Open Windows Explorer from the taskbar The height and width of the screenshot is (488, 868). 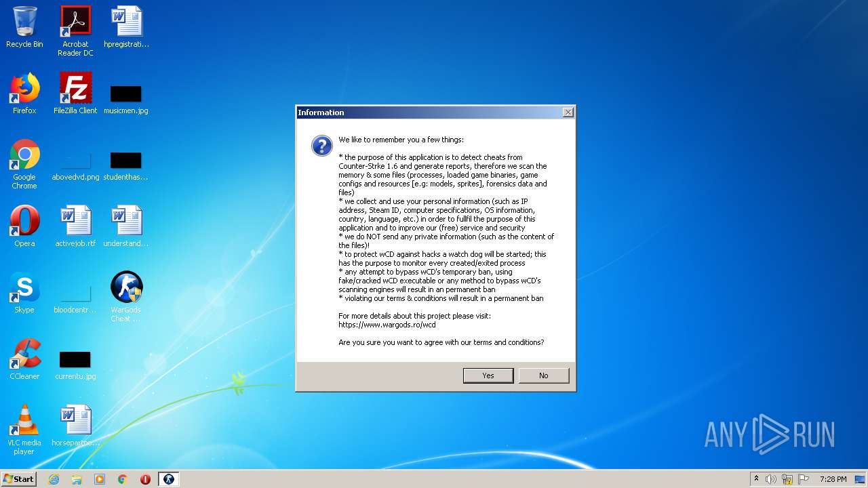coord(77,479)
